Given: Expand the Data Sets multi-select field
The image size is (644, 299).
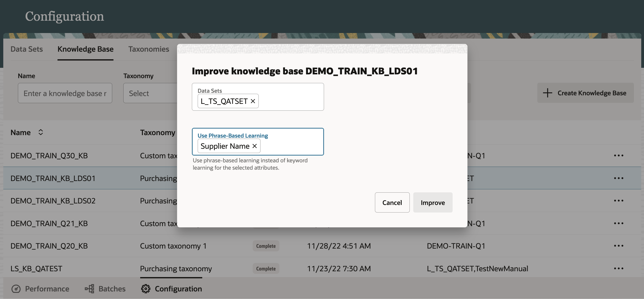Looking at the screenshot, I should click(290, 101).
